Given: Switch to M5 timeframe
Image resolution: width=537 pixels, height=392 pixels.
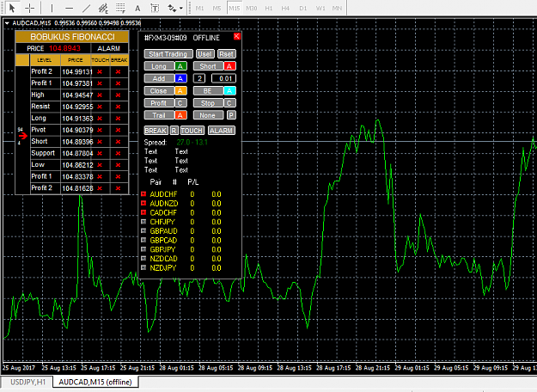Looking at the screenshot, I should tap(217, 8).
